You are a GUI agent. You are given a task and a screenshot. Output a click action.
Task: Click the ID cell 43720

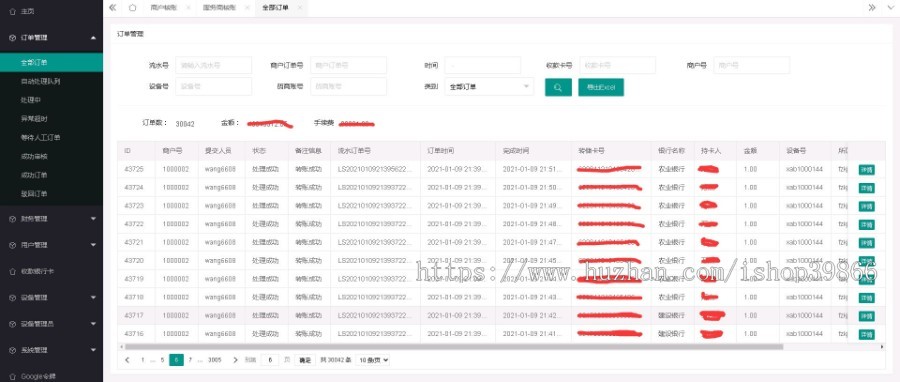coord(134,261)
